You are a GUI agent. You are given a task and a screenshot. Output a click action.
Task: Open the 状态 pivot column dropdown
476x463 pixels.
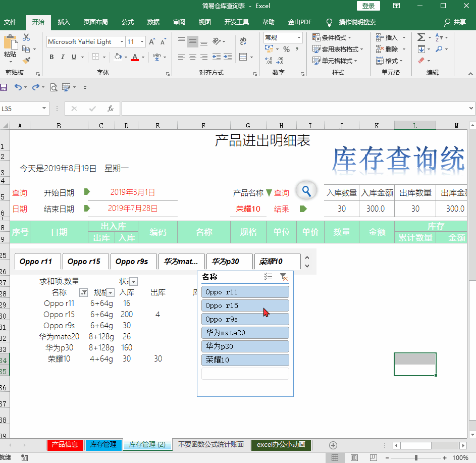134,282
